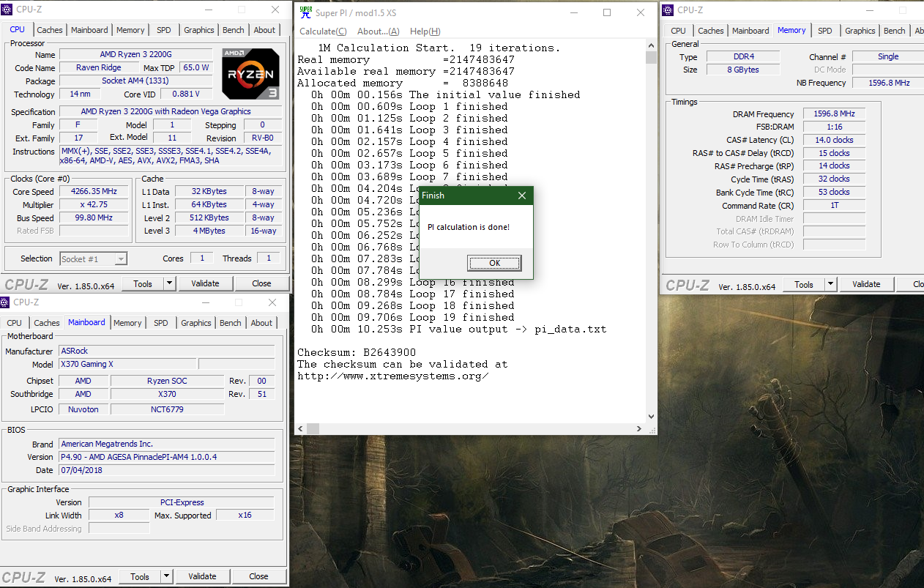
Task: Click the Multiplier value x 42.75
Action: [x=94, y=204]
